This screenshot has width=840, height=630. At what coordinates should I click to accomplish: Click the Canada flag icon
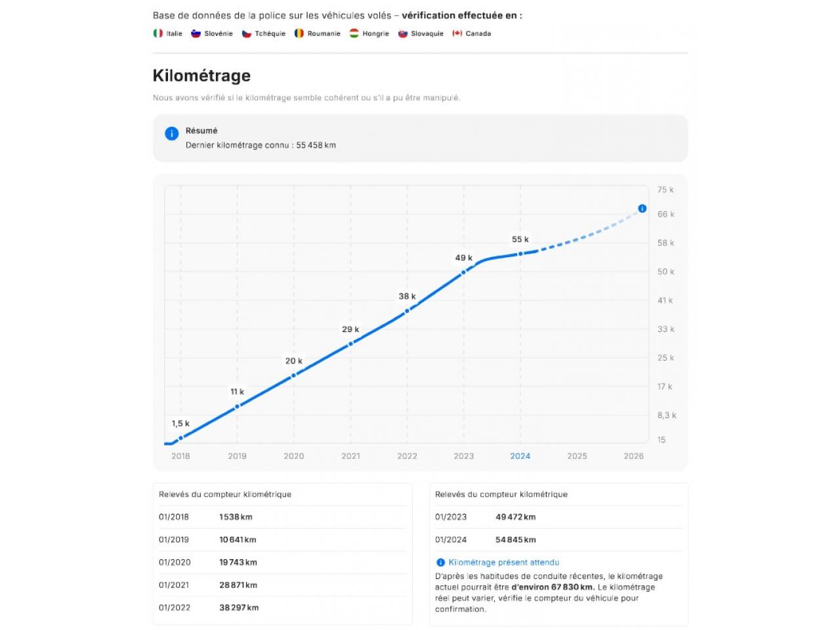pyautogui.click(x=457, y=33)
